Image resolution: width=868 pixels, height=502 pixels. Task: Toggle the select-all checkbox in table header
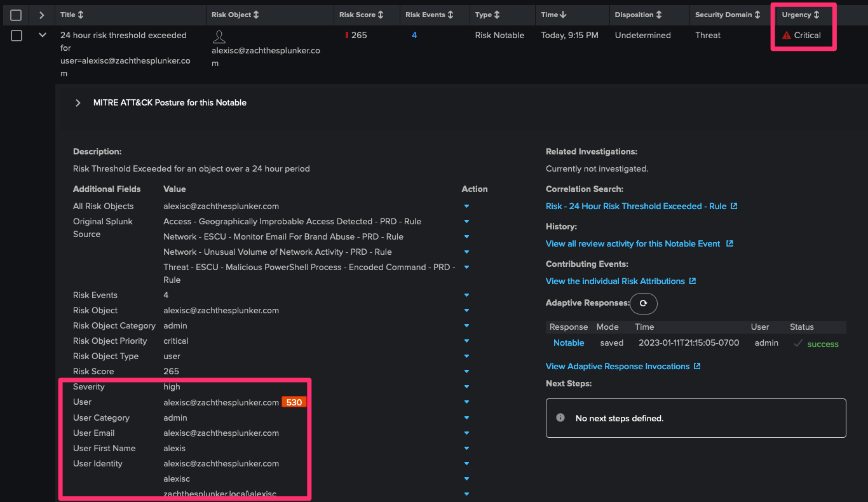(16, 15)
